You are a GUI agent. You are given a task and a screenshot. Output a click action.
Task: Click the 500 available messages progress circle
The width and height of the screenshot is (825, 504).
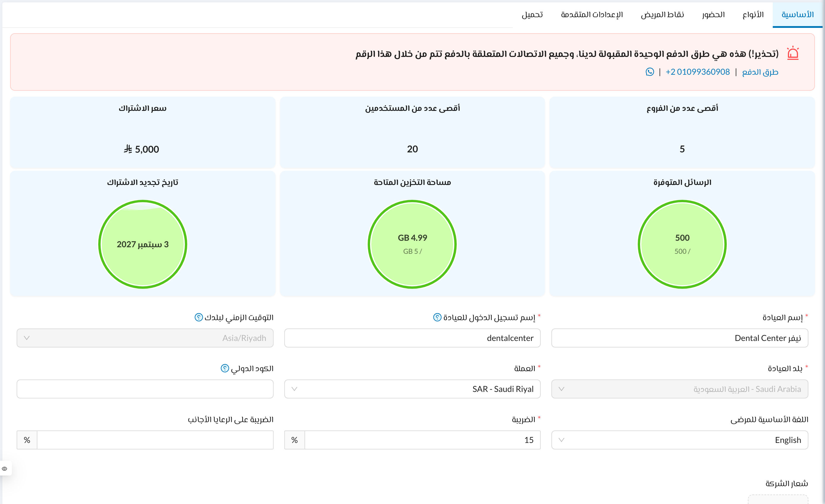click(682, 244)
